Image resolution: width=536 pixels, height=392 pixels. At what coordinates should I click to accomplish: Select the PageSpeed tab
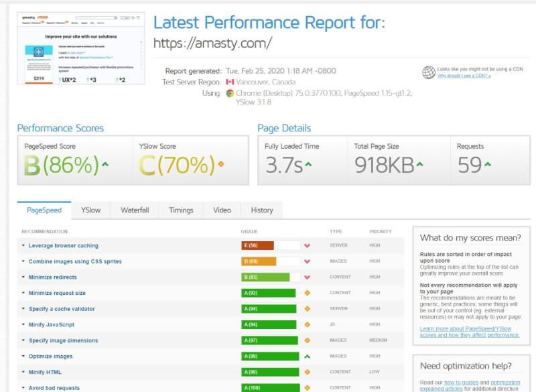pos(44,210)
